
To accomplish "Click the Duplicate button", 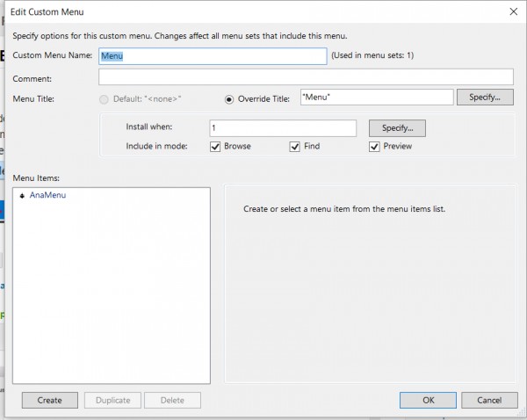I will pyautogui.click(x=112, y=400).
